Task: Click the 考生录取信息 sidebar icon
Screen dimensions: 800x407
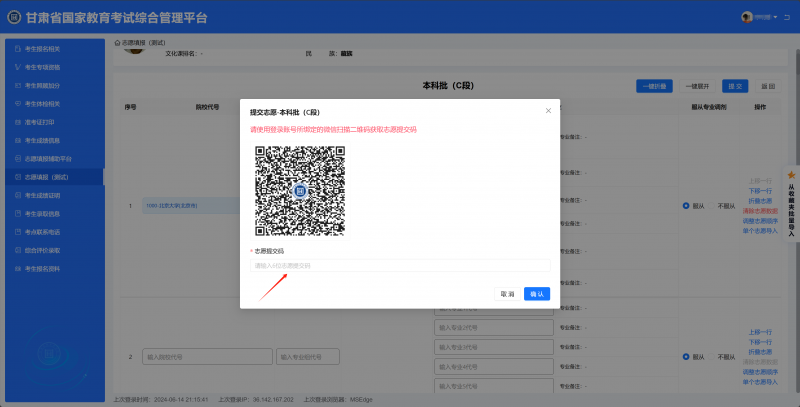Action: tap(17, 214)
